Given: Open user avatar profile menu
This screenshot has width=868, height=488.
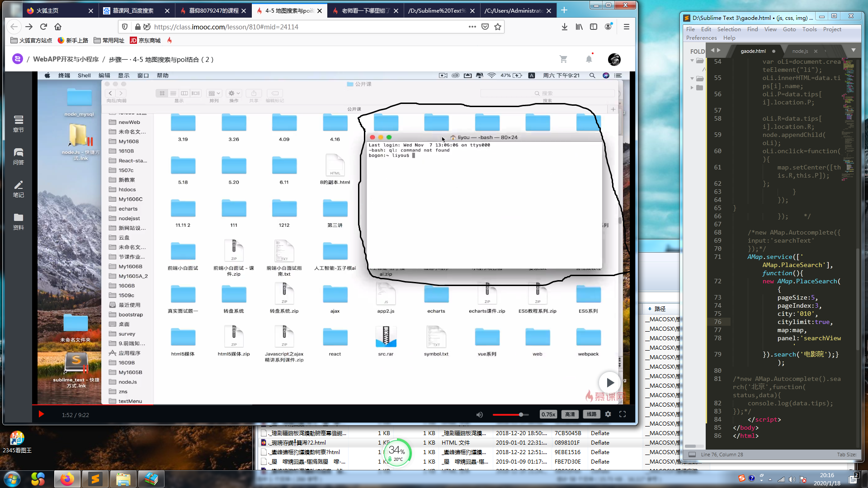Looking at the screenshot, I should 614,59.
